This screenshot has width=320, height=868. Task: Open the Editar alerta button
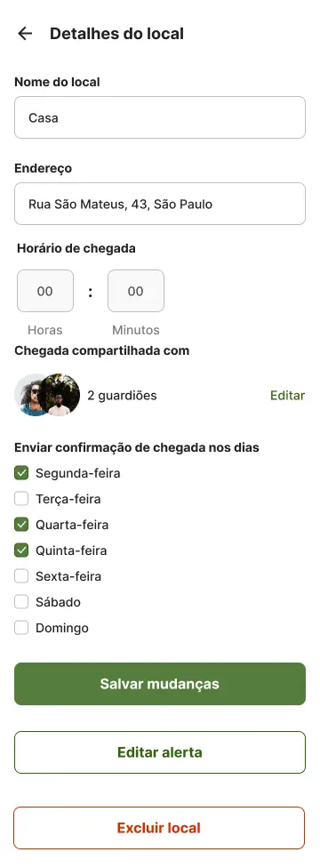pyautogui.click(x=160, y=752)
